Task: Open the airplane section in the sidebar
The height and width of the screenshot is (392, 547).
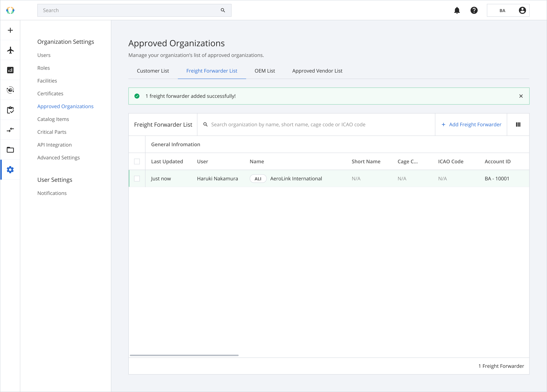Action: point(10,50)
